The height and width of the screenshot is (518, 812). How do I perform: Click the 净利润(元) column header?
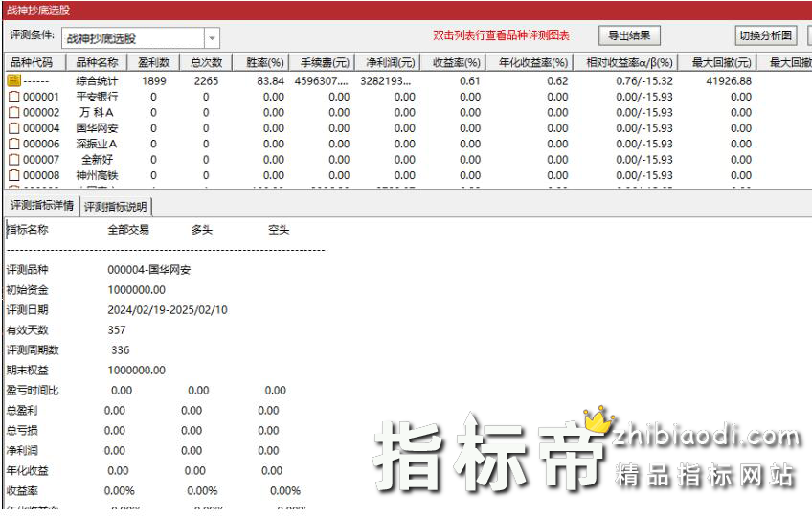click(x=390, y=63)
